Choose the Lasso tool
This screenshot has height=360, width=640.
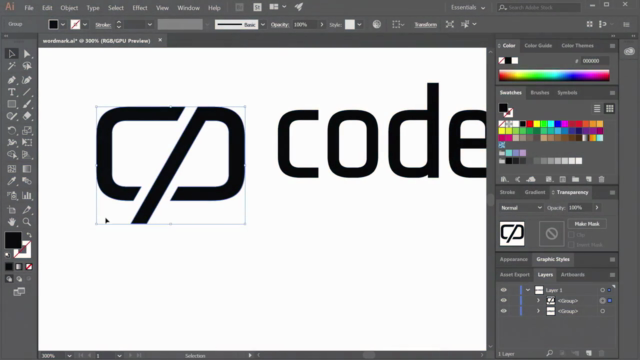[x=27, y=66]
